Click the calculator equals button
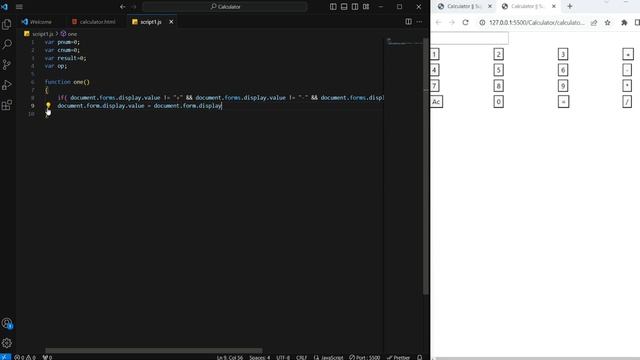Image resolution: width=640 pixels, height=360 pixels. [563, 102]
